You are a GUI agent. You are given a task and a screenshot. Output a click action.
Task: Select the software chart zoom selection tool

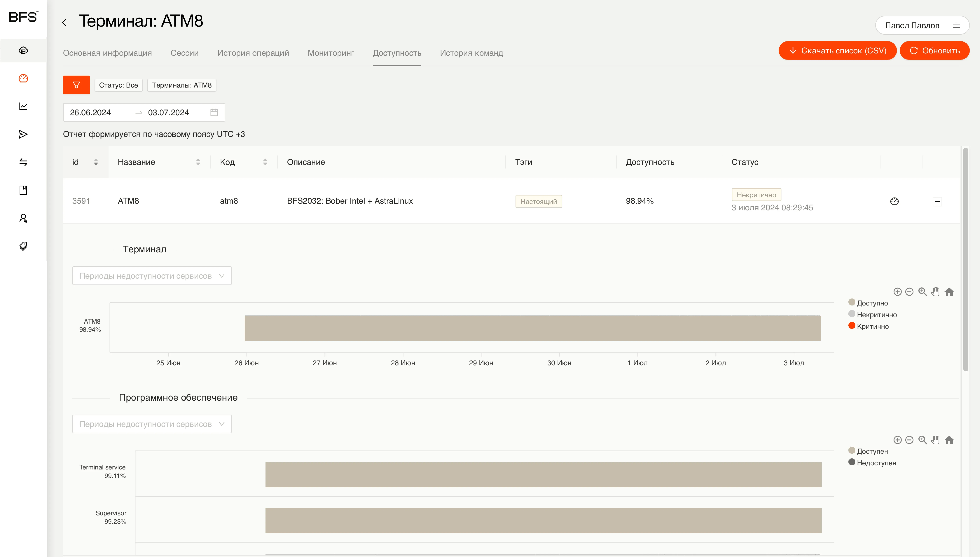(923, 440)
